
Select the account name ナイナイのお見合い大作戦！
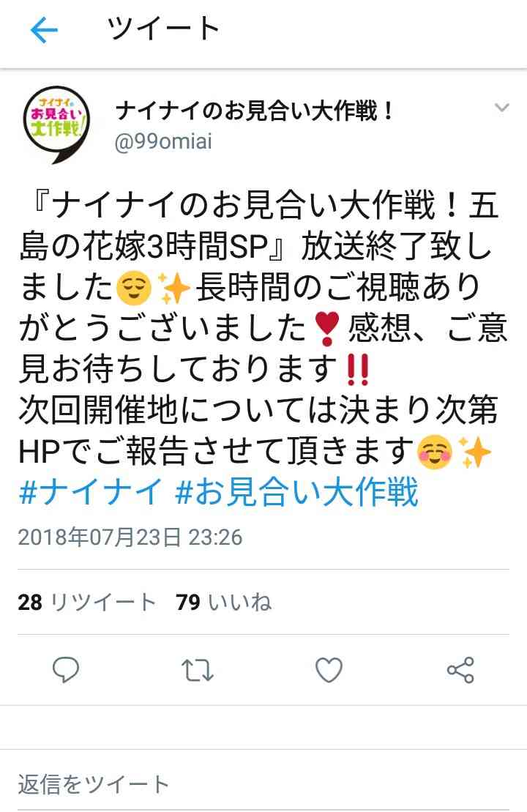pos(255,111)
